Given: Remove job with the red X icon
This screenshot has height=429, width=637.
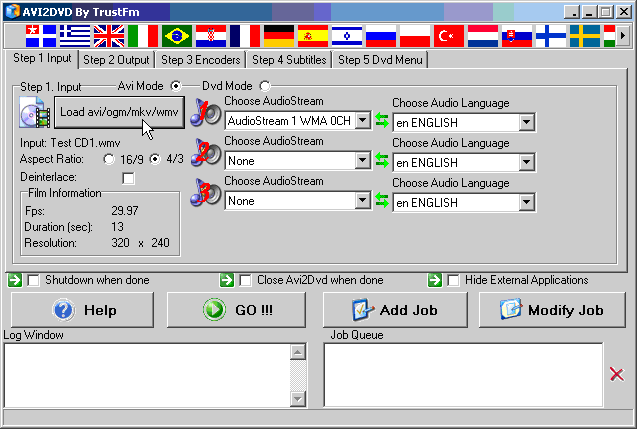Looking at the screenshot, I should coord(617,374).
